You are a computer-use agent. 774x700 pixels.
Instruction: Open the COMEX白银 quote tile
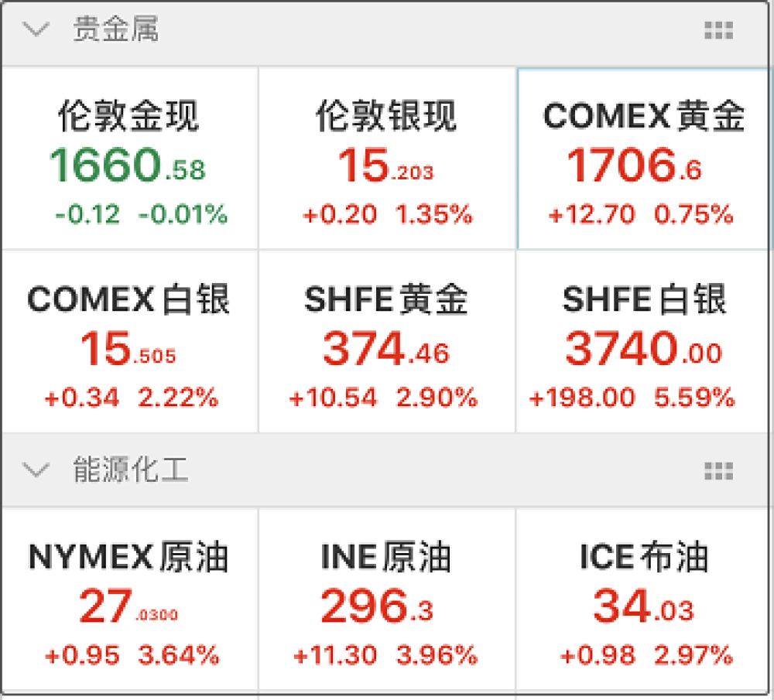(x=129, y=341)
